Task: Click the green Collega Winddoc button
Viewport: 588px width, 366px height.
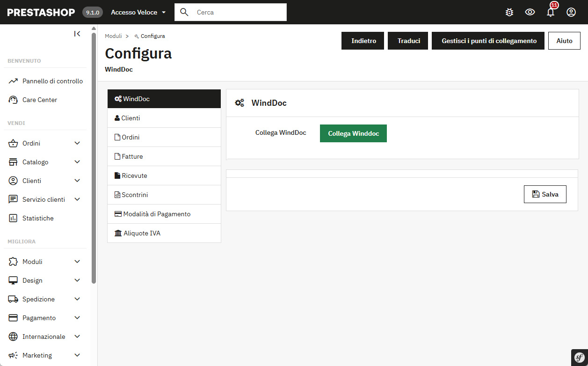Action: click(x=353, y=133)
